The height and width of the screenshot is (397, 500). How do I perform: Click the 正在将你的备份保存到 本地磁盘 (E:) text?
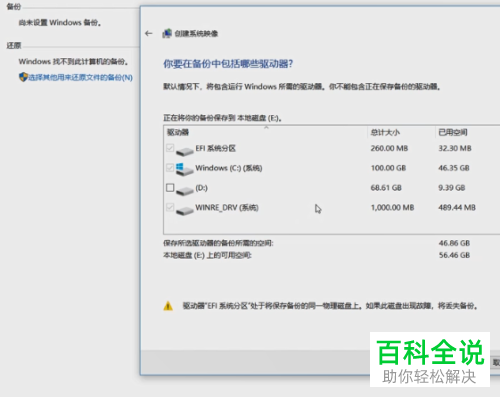pyautogui.click(x=222, y=118)
